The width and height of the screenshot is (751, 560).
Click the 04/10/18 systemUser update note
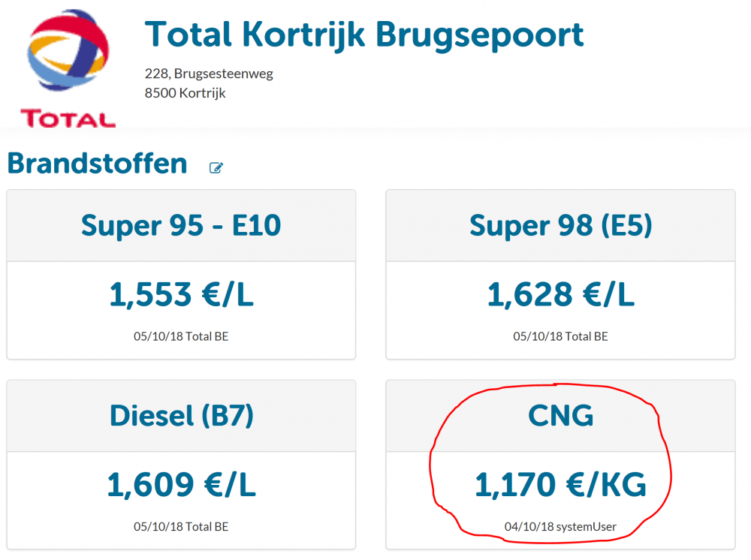click(560, 526)
